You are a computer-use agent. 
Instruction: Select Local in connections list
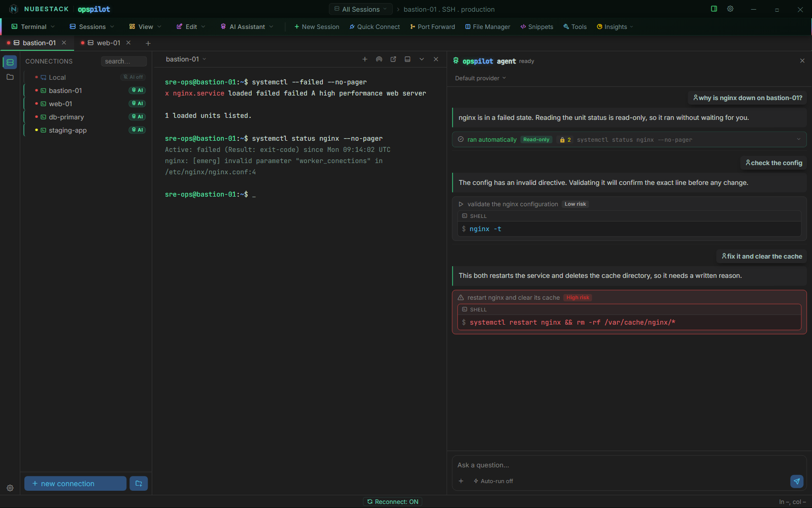tap(85, 77)
